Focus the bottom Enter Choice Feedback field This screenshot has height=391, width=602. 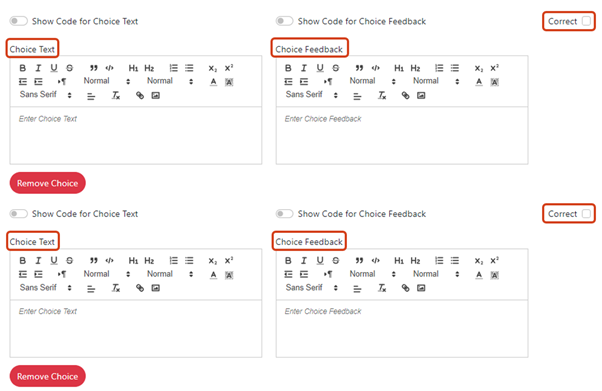point(402,329)
